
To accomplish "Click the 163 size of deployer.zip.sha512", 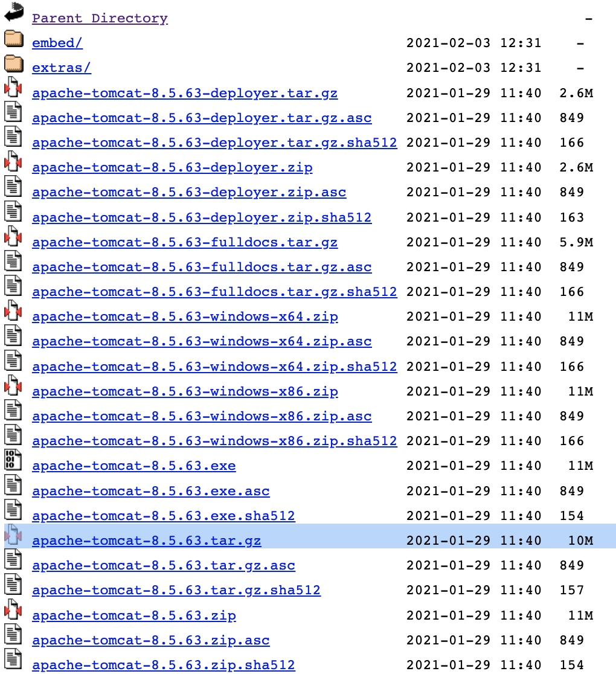I will point(572,217).
